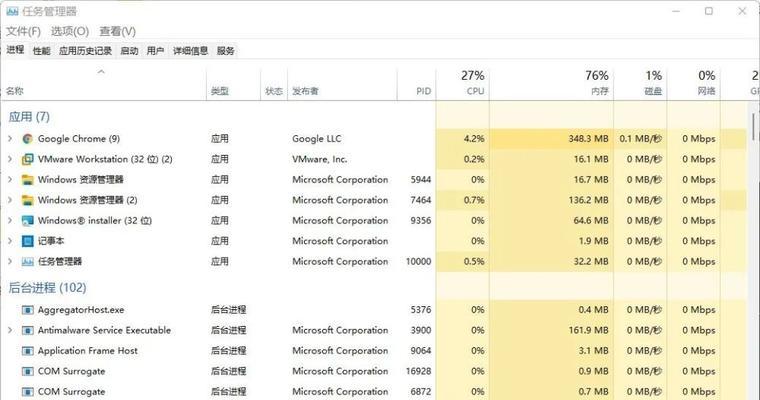Expand the 任务管理器 process row
This screenshot has height=400, width=760.
[x=10, y=262]
